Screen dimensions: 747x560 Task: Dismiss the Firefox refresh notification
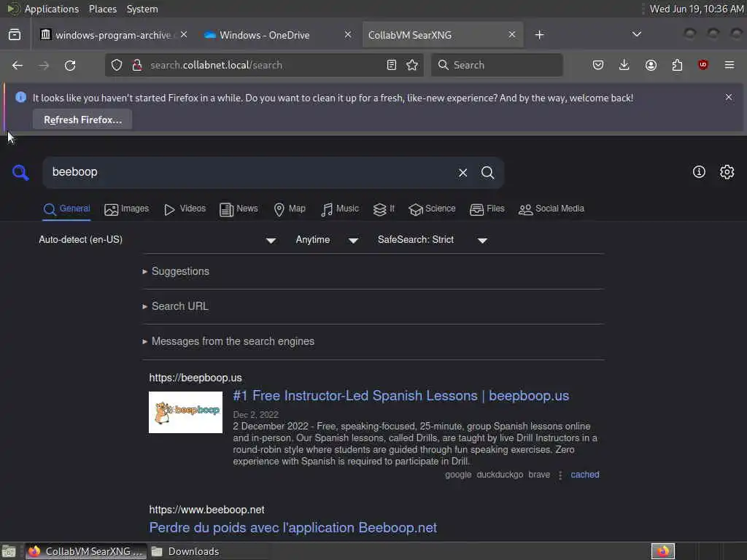tap(729, 97)
